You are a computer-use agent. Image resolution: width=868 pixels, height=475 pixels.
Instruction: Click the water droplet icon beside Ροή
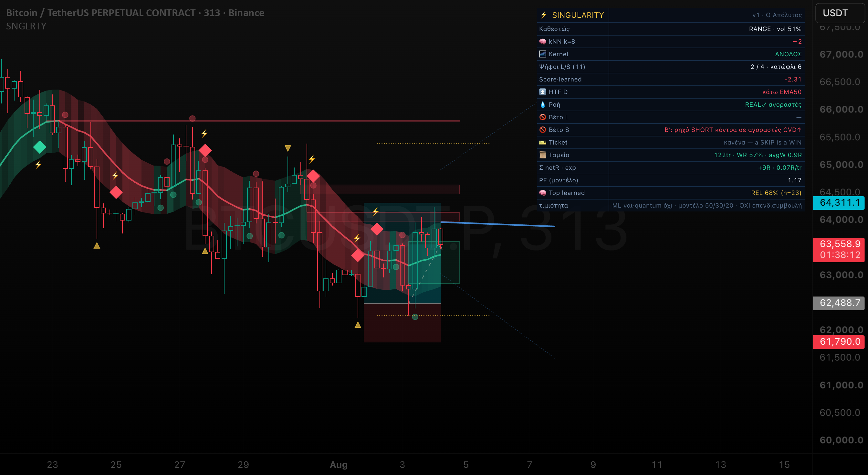tap(542, 104)
